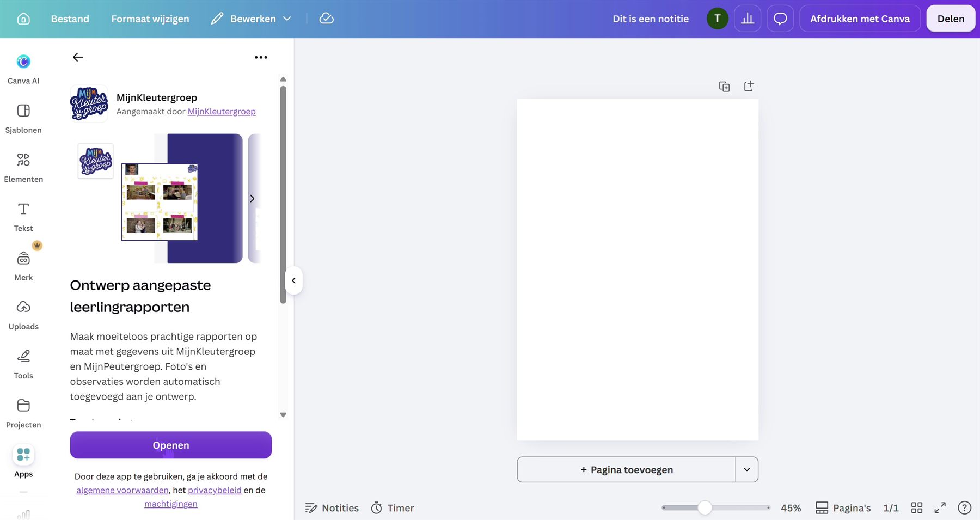Open Canva AI from sidebar
This screenshot has height=520, width=980.
click(x=23, y=69)
